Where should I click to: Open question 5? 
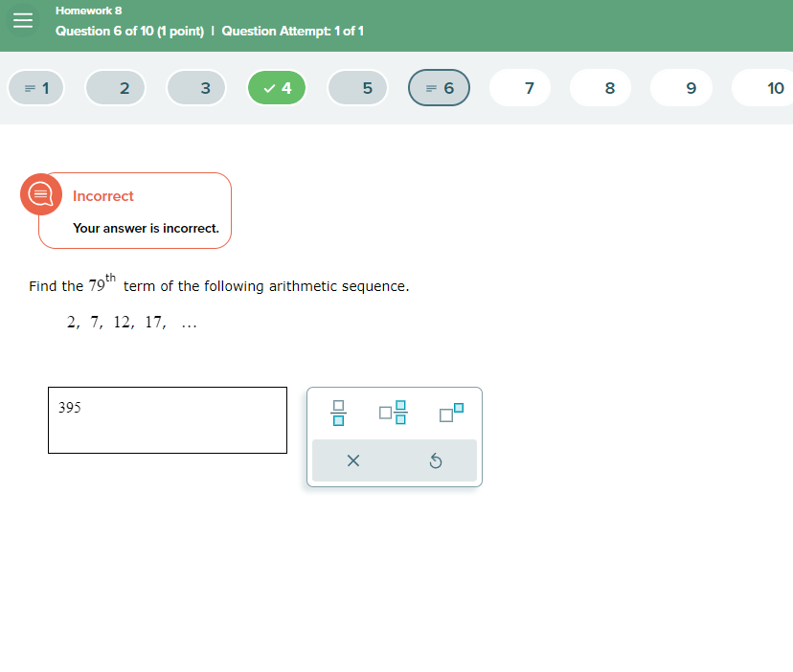tap(357, 87)
